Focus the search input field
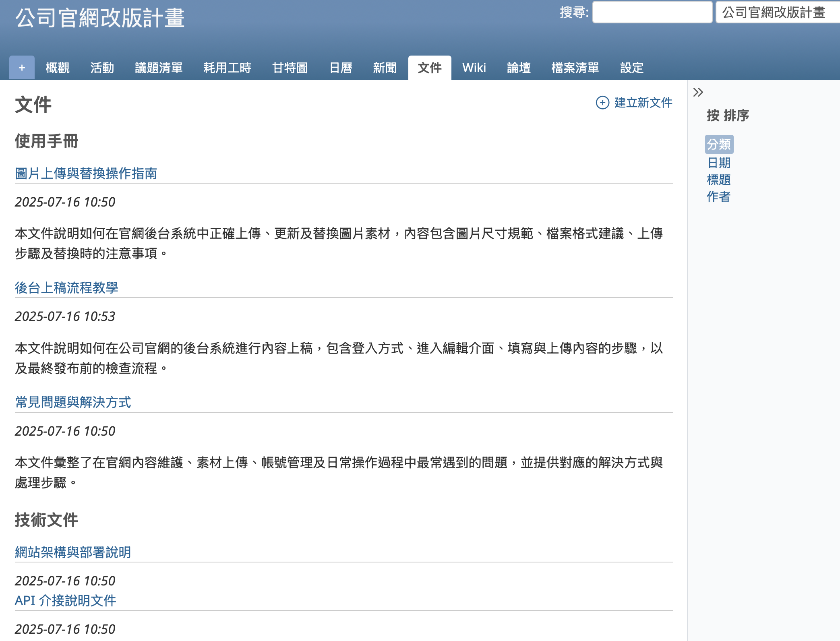The width and height of the screenshot is (840, 641). pyautogui.click(x=652, y=12)
